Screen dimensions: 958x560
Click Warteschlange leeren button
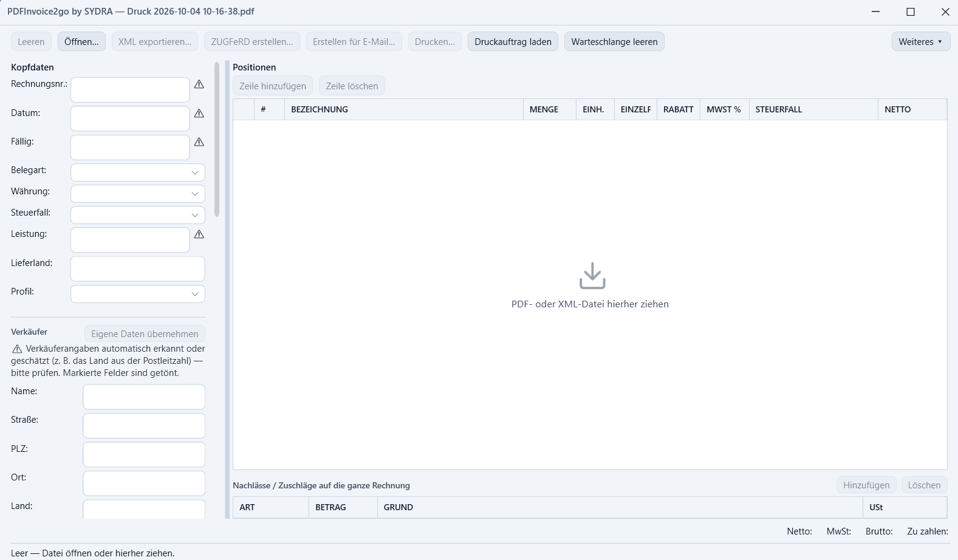click(614, 42)
